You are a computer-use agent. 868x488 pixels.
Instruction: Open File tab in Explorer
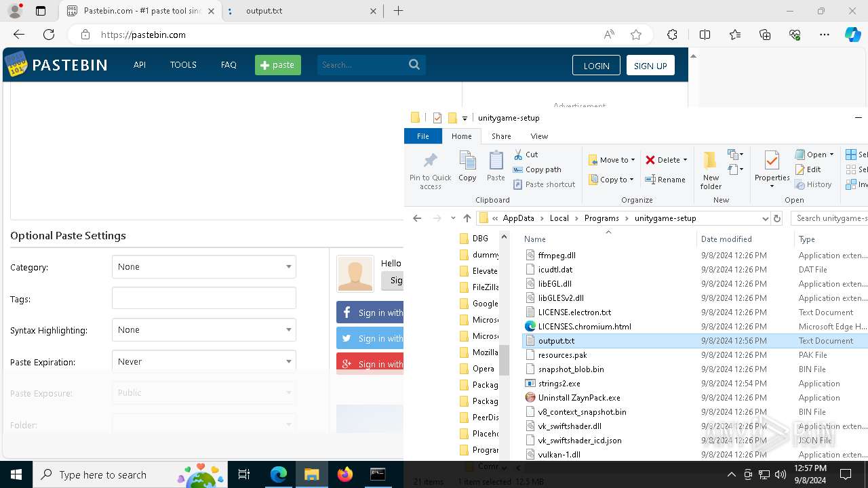[x=422, y=136]
